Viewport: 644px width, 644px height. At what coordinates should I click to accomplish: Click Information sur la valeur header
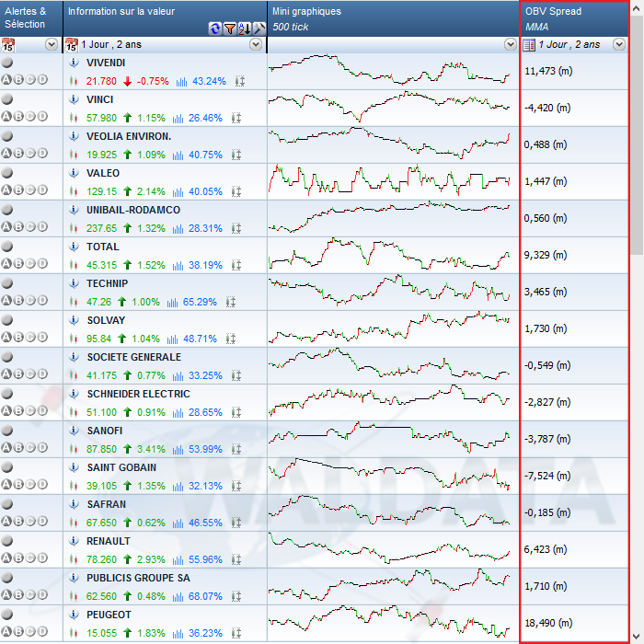pyautogui.click(x=165, y=18)
